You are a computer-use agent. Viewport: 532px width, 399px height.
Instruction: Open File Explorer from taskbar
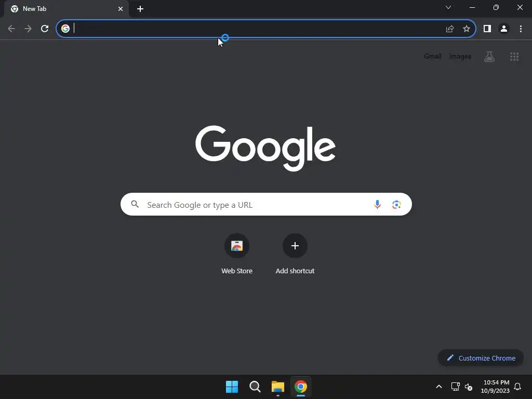(278, 387)
